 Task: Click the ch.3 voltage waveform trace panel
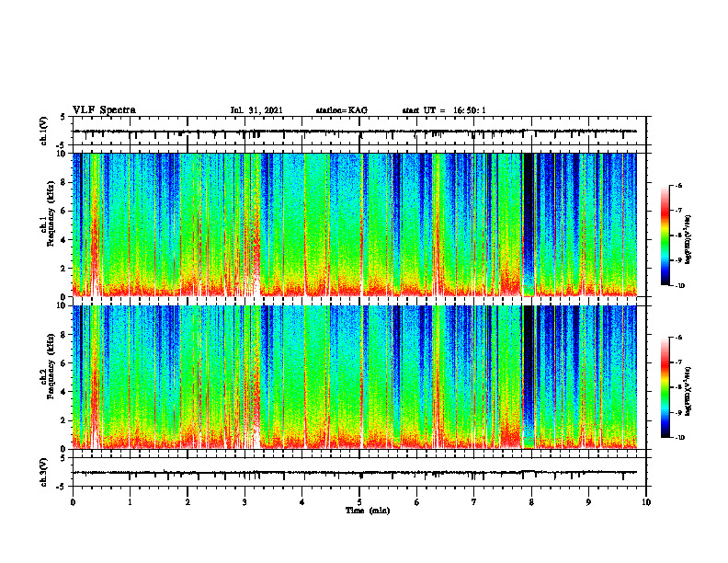click(x=359, y=472)
